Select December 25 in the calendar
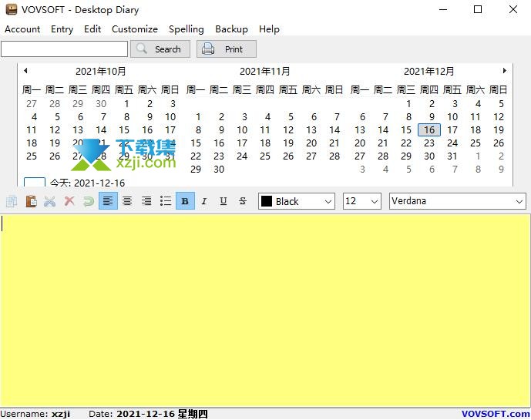 pos(476,143)
